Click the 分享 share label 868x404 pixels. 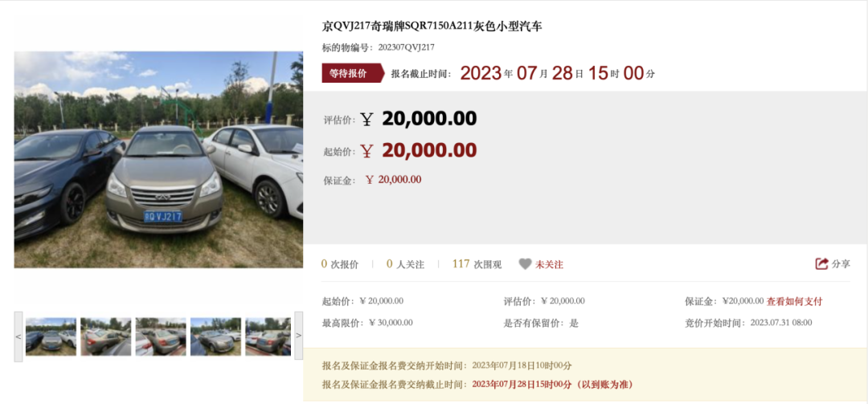click(841, 264)
